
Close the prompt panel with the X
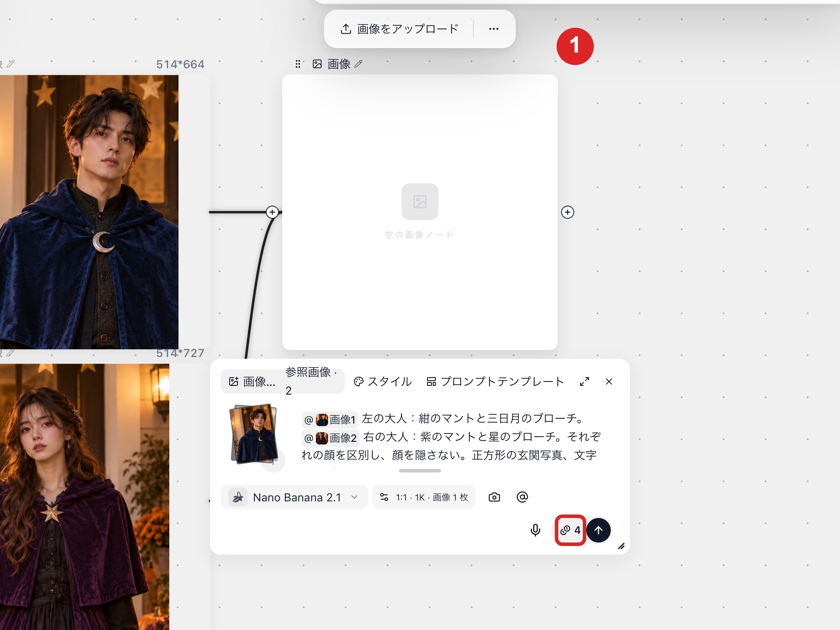point(609,381)
